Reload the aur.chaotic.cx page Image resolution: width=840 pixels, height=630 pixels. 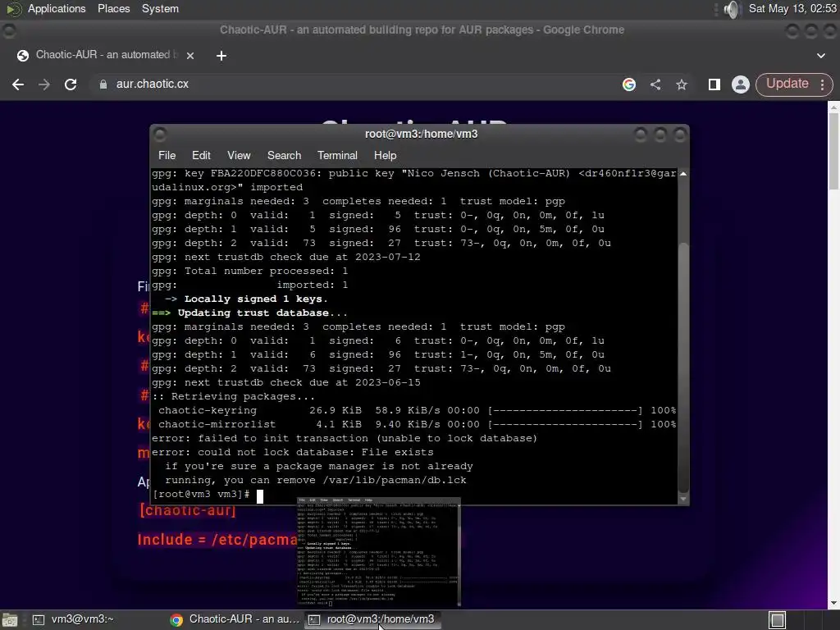pyautogui.click(x=71, y=84)
